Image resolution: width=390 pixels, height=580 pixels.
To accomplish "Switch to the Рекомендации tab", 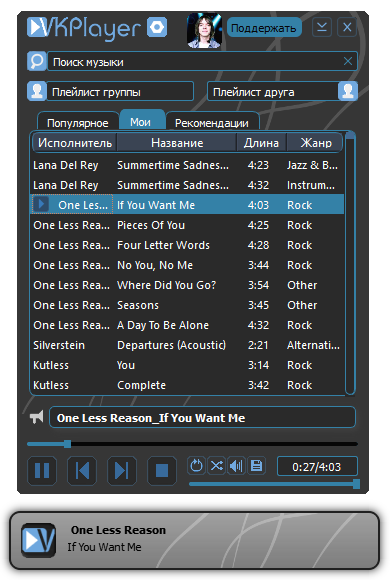I will [x=212, y=122].
